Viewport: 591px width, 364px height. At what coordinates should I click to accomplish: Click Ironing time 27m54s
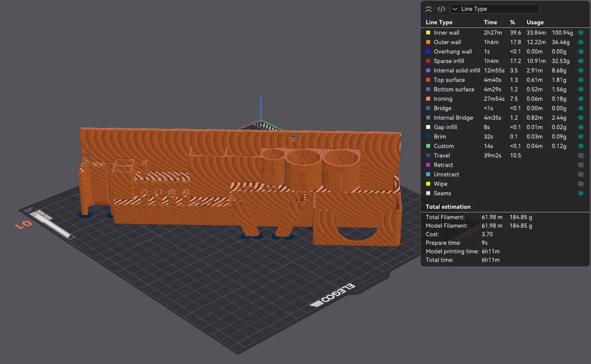click(494, 99)
